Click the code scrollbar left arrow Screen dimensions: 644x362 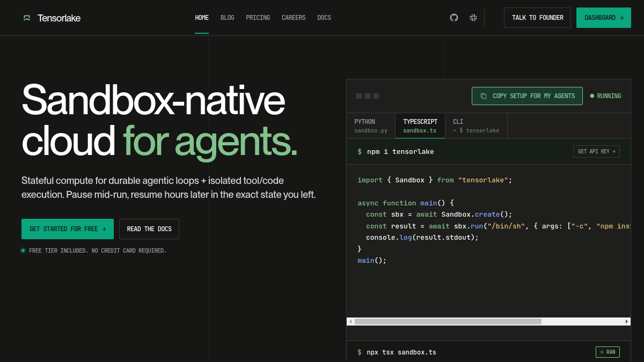350,322
